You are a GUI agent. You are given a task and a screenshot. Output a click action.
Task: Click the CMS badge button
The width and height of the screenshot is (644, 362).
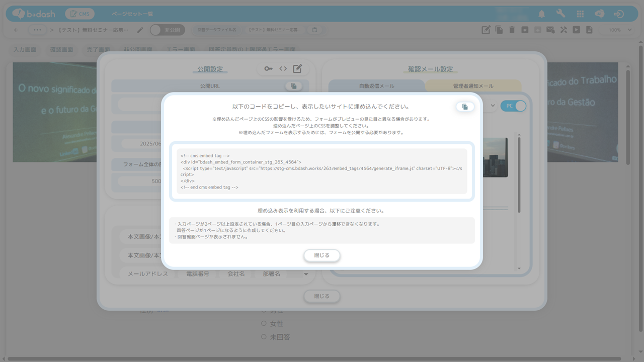79,14
